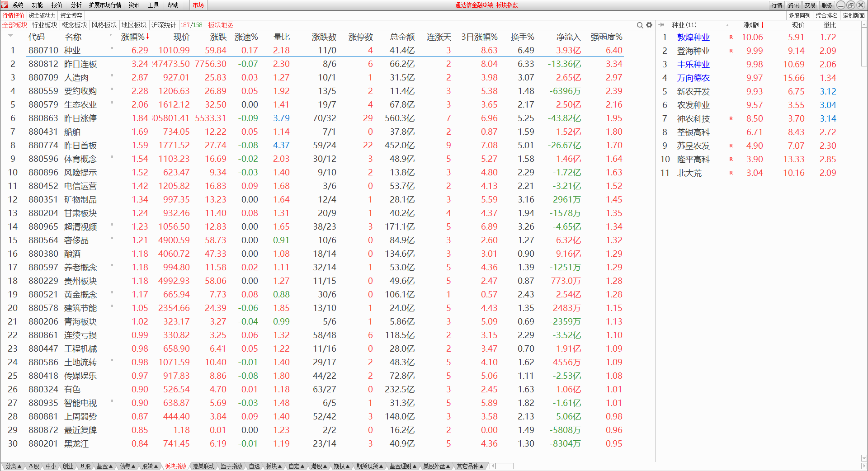Open stock 万向德农 in right panel

[x=693, y=78]
